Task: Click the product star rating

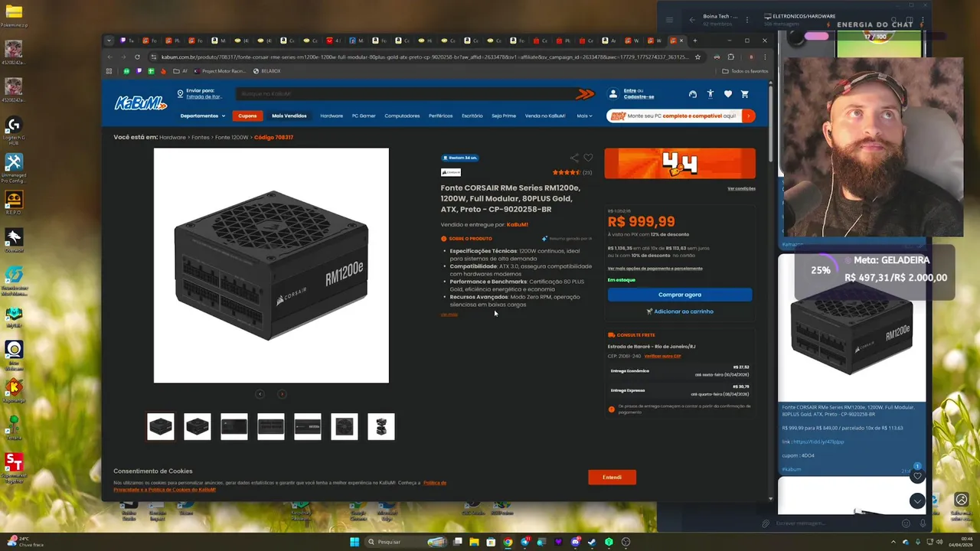Action: (x=566, y=173)
